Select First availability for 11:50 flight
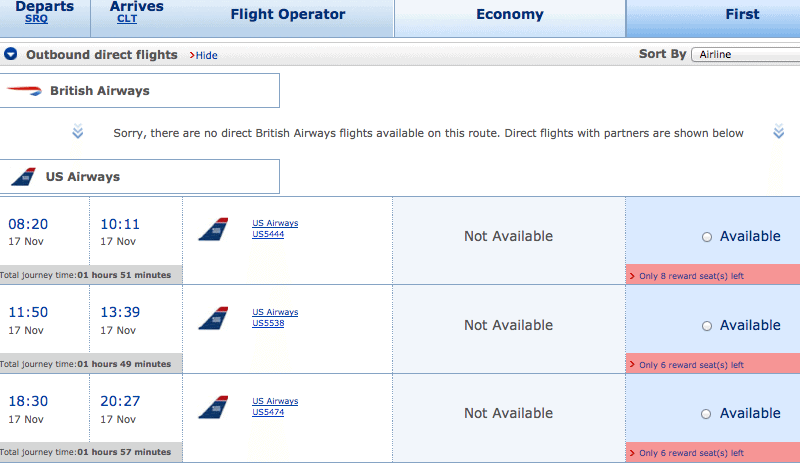Screen dimensions: 800x463 click(x=707, y=326)
